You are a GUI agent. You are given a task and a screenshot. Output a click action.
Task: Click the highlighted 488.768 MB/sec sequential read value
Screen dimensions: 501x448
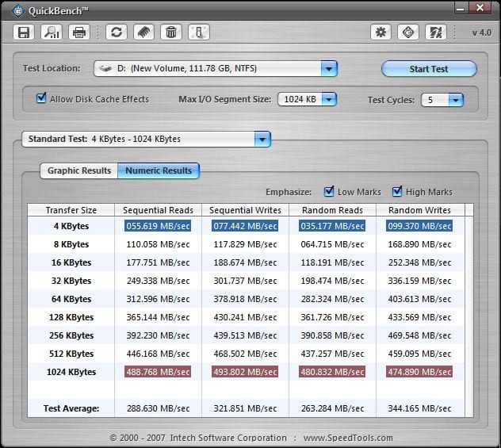tap(158, 372)
